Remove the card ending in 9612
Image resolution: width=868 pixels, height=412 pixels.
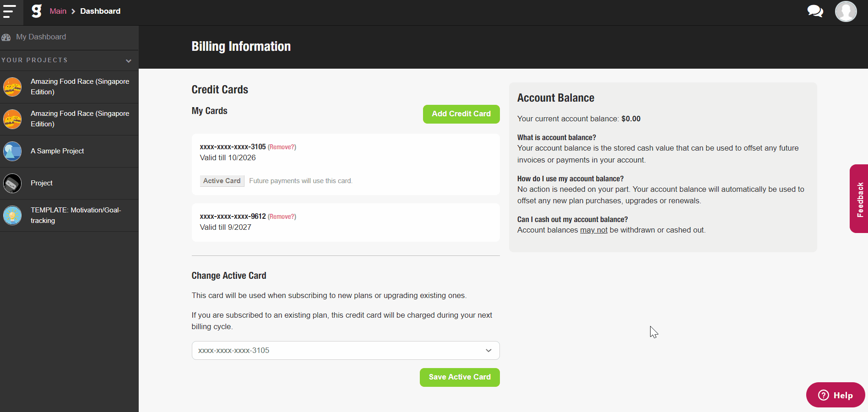click(282, 217)
